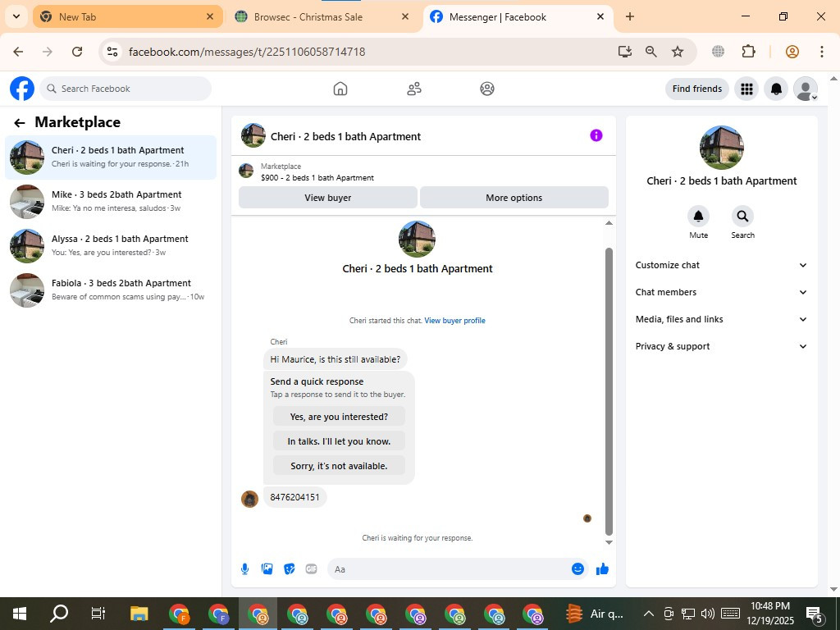This screenshot has width=840, height=630.
Task: Go back using the Marketplace arrow
Action: tap(20, 123)
